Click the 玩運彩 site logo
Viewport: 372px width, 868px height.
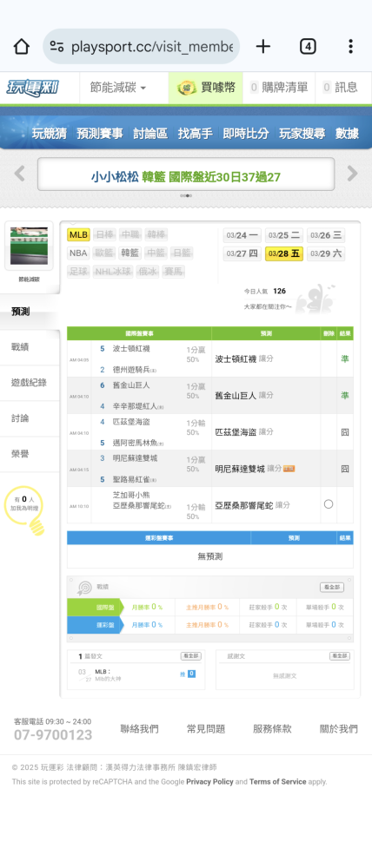tap(33, 88)
